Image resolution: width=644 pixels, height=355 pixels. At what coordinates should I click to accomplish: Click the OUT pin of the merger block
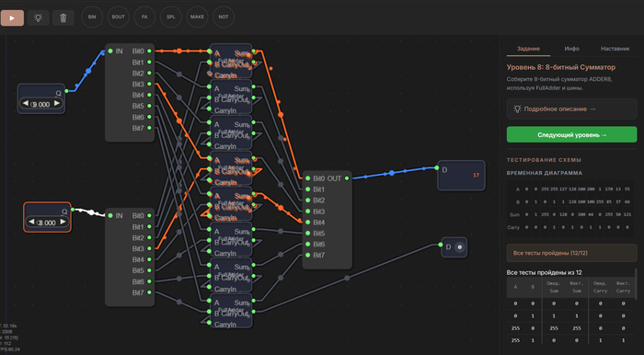coord(347,178)
